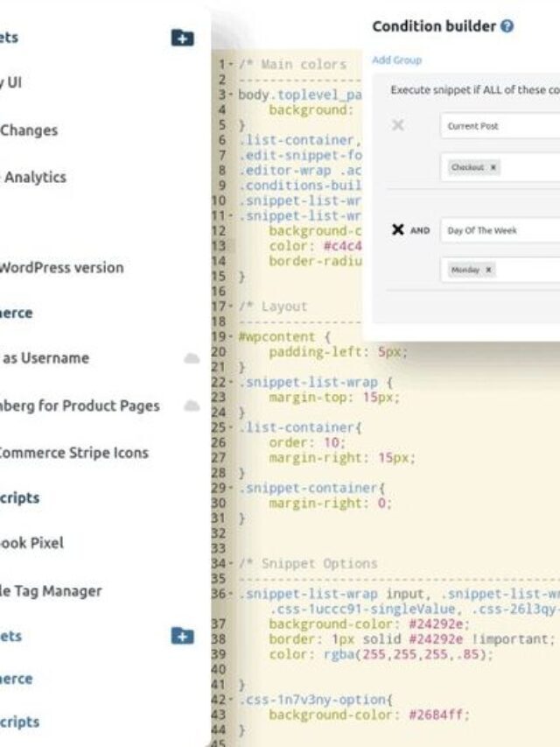Click the Add Group link
Screen dimensions: 560x747
(x=396, y=60)
